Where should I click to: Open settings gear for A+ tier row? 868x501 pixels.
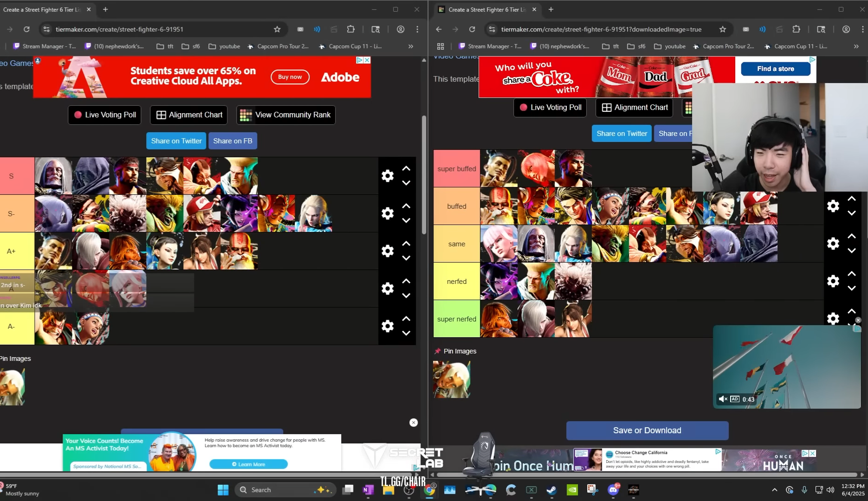388,251
